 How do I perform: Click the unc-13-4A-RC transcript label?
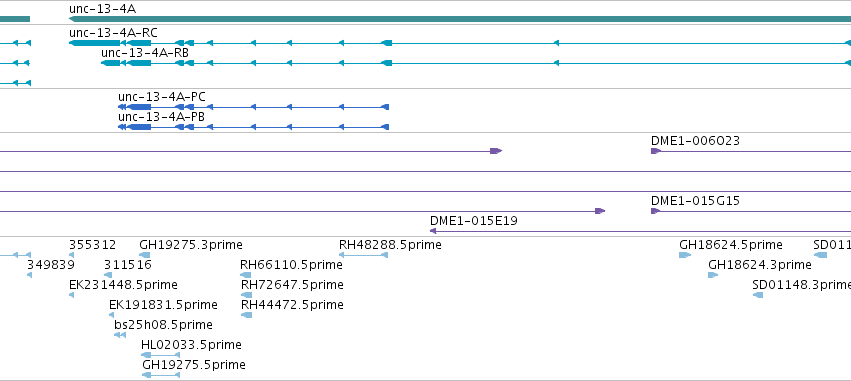pyautogui.click(x=113, y=33)
